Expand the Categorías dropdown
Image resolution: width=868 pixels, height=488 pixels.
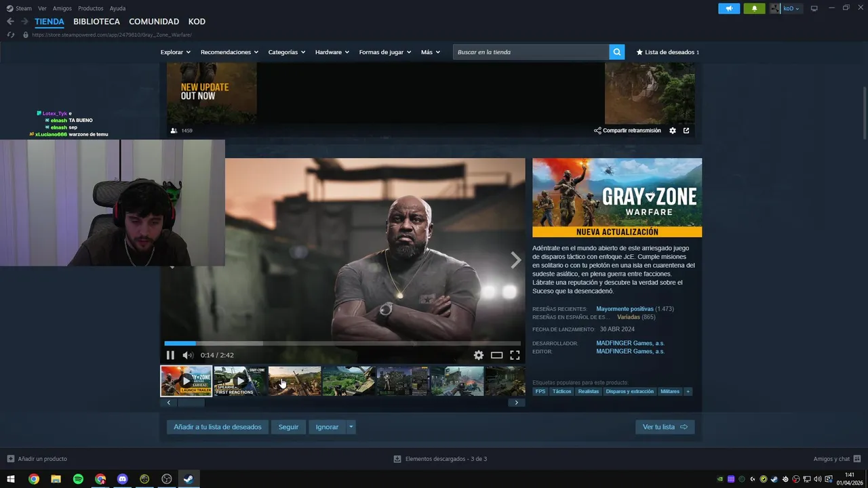[287, 52]
